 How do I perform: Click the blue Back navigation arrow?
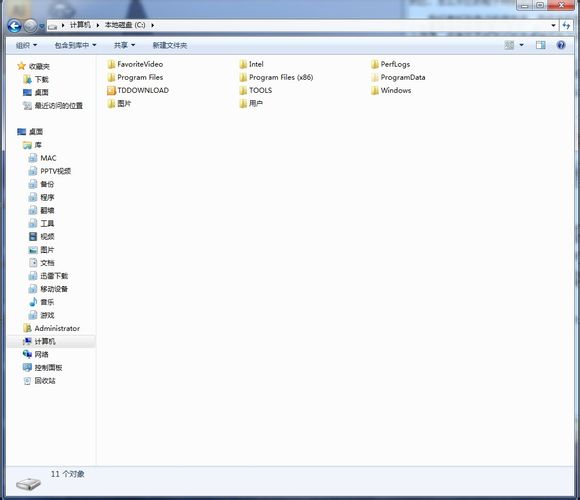click(x=14, y=26)
